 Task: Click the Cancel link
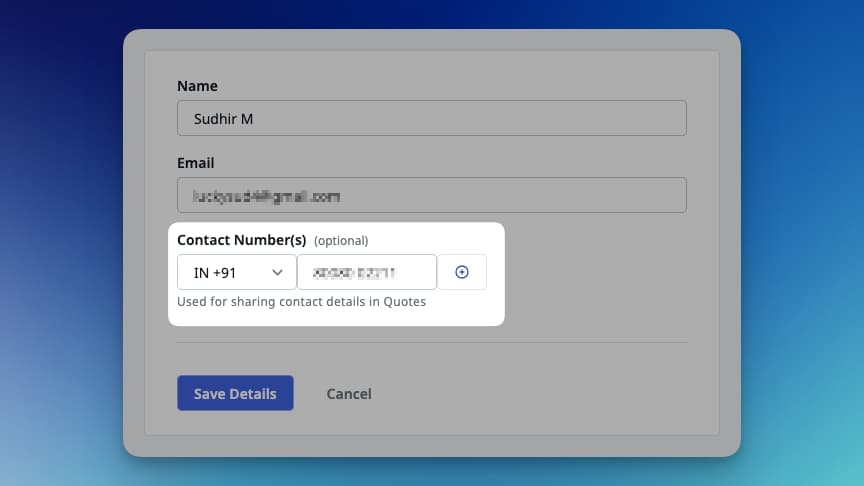[349, 394]
